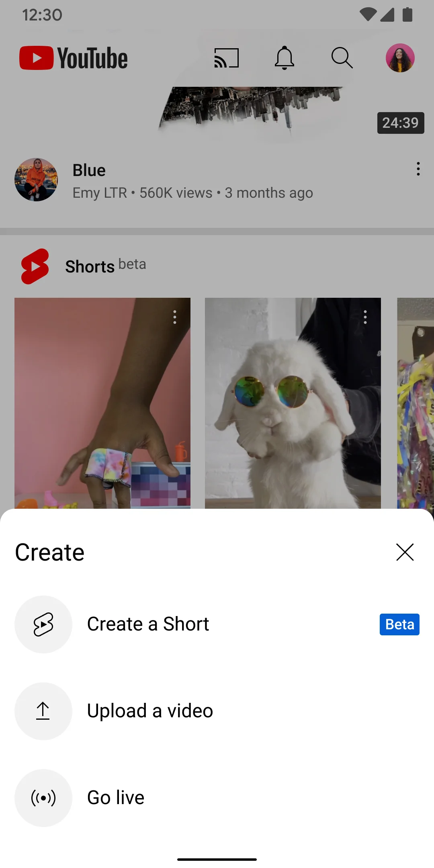Choose Go live from Create menu
The image size is (434, 868).
116,798
